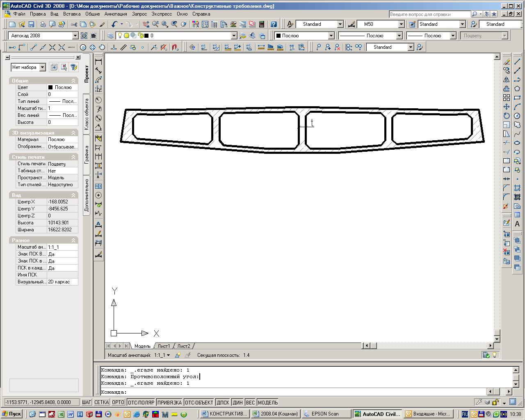525x420 pixels.
Task: Open the linetype Послою dropdown
Action: tap(399, 36)
